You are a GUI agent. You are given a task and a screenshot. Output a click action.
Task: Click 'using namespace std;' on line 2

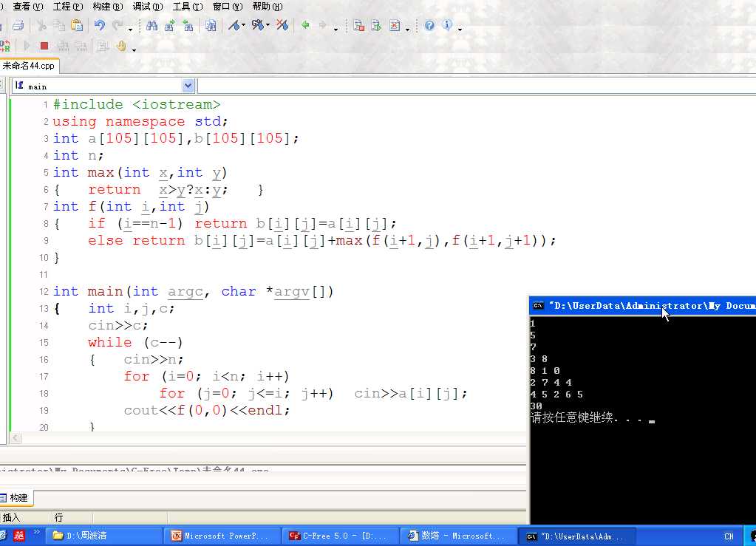[x=140, y=121]
